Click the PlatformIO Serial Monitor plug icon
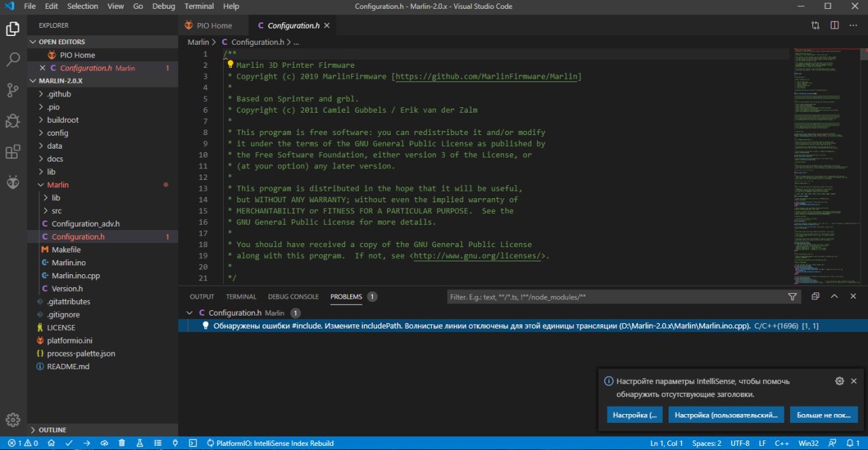Viewport: 868px width, 450px height. [x=175, y=443]
